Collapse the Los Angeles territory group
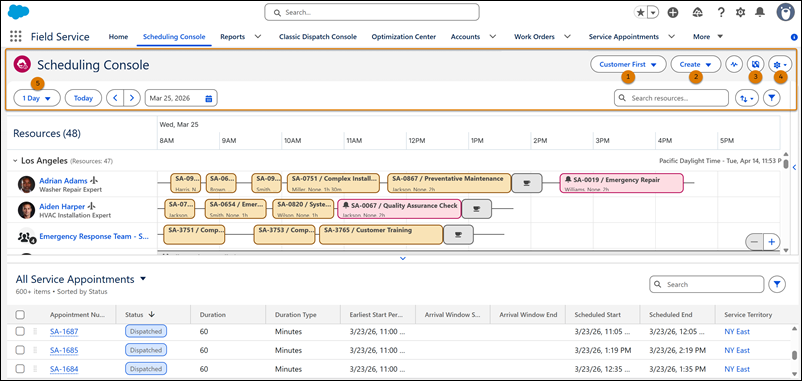The height and width of the screenshot is (381, 802). (15, 161)
